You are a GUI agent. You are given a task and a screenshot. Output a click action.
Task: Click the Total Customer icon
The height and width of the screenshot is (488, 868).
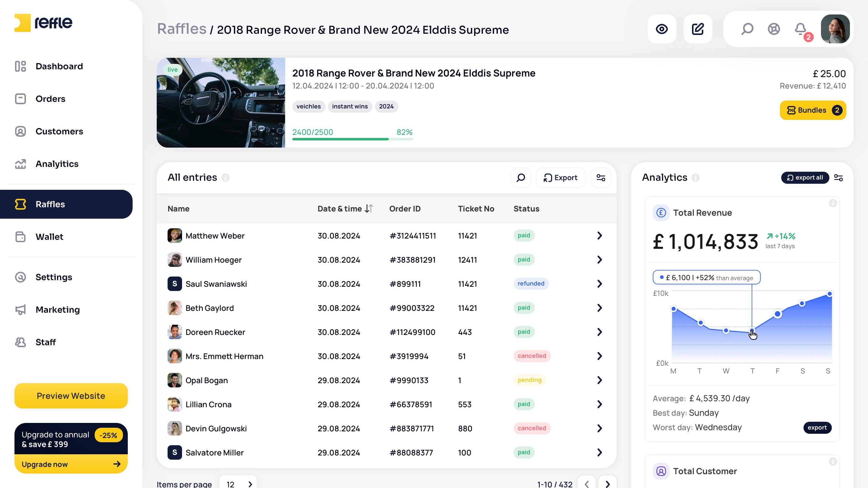(661, 471)
